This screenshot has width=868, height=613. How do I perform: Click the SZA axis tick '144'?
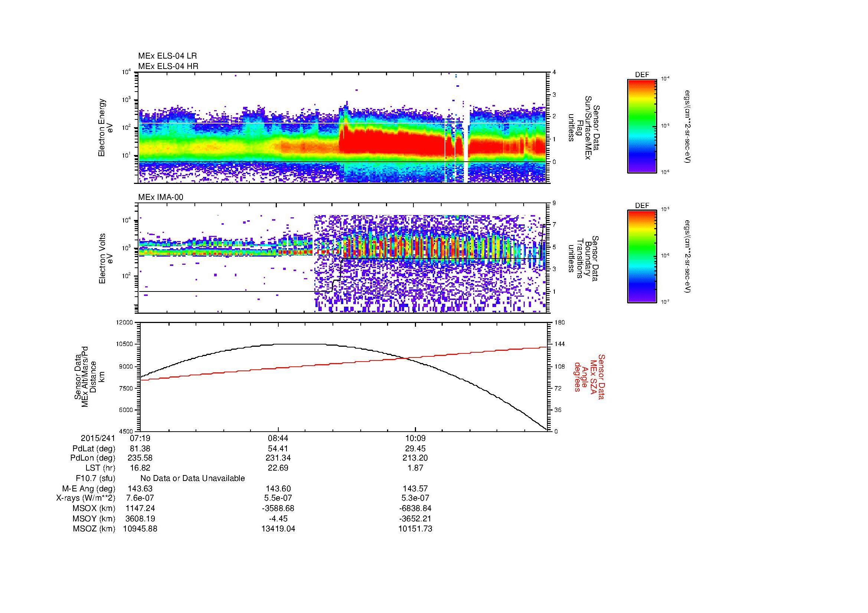(x=560, y=344)
